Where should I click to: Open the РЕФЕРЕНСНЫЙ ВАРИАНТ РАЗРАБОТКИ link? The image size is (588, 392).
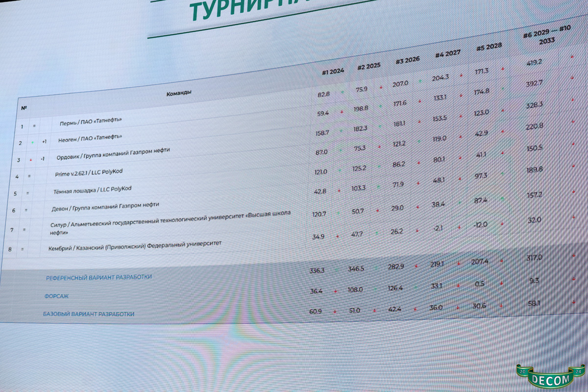pyautogui.click(x=99, y=277)
